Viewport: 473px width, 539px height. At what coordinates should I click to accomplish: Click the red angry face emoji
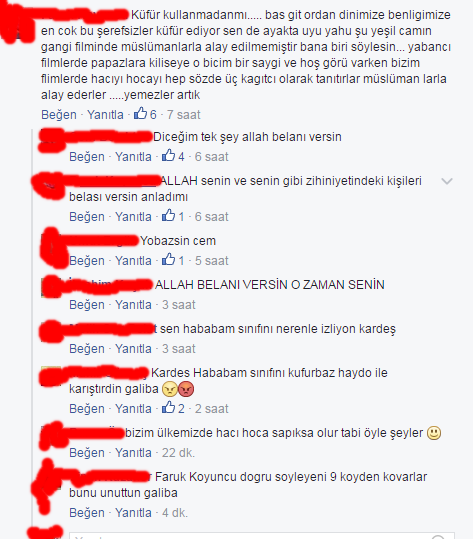coord(186,389)
